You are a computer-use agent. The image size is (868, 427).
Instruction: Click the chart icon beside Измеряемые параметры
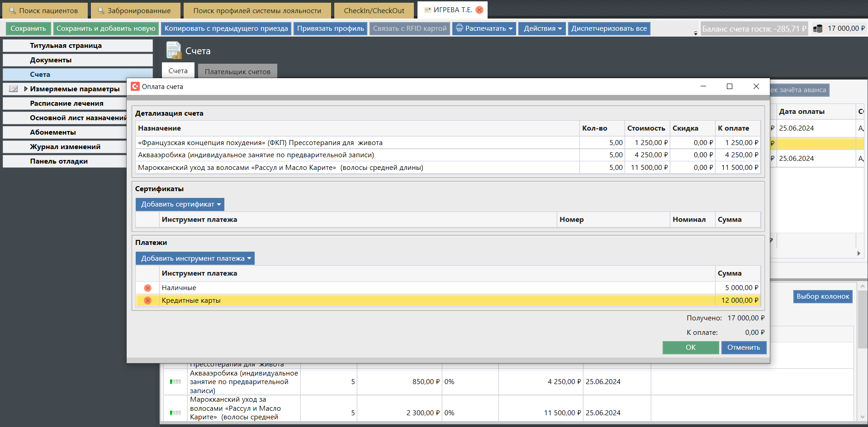pyautogui.click(x=14, y=89)
